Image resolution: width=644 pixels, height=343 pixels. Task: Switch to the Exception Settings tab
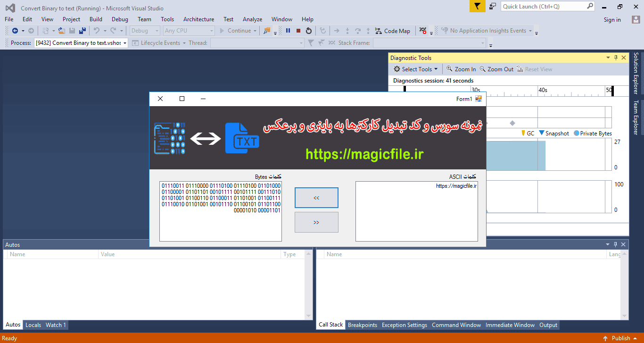tap(405, 325)
